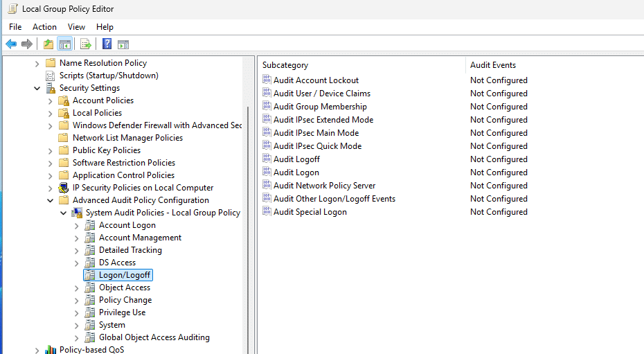Open the Action menu
This screenshot has width=644, height=354.
(x=44, y=27)
